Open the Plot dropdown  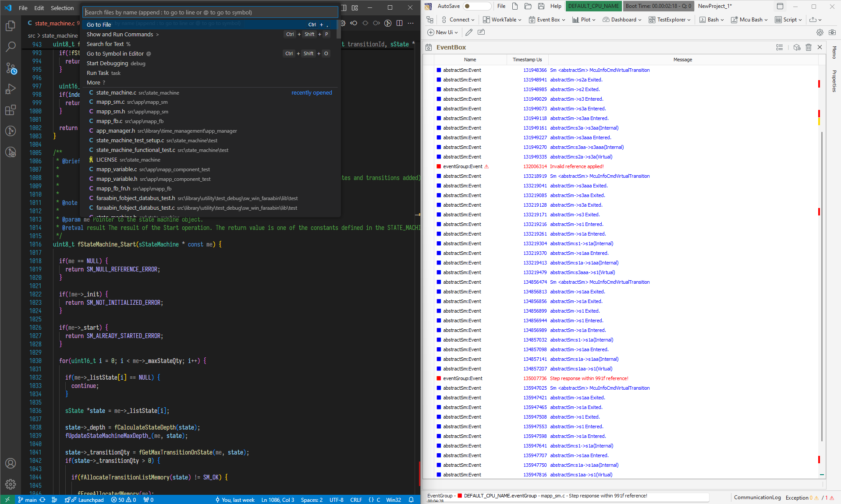(584, 20)
